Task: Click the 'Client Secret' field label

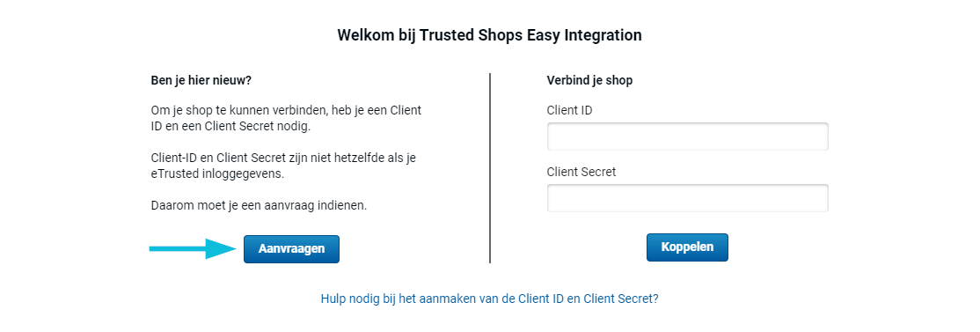Action: (581, 172)
